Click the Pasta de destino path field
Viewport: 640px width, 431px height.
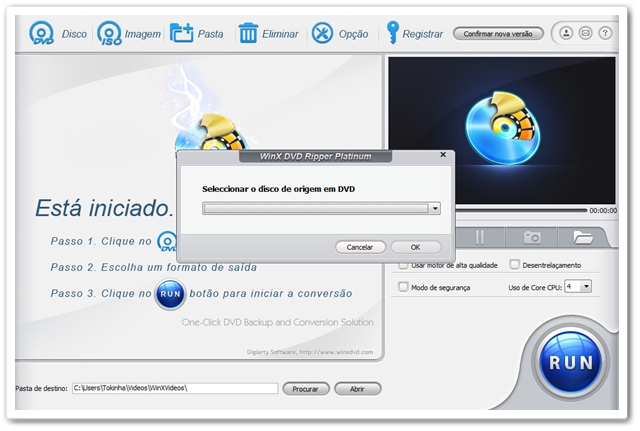point(175,389)
